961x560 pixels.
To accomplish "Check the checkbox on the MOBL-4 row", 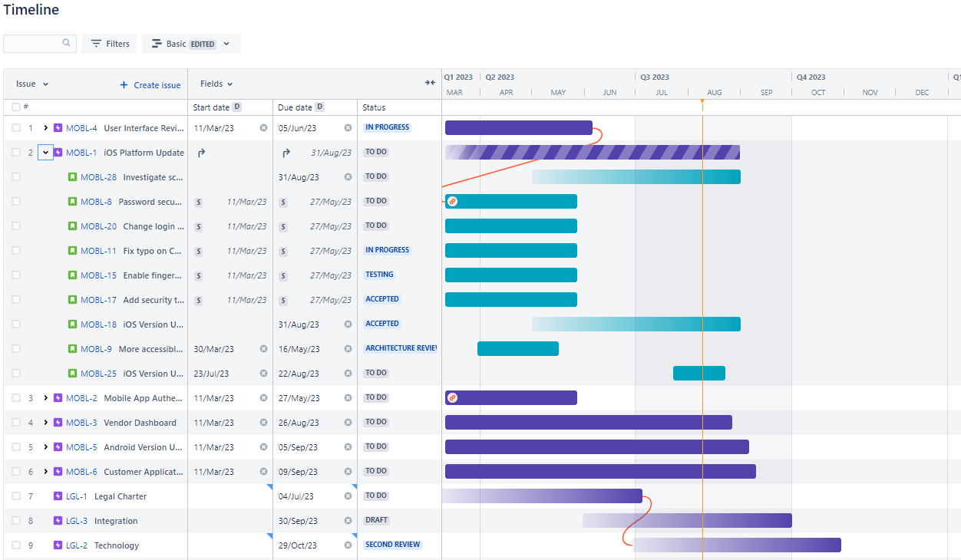I will point(16,127).
